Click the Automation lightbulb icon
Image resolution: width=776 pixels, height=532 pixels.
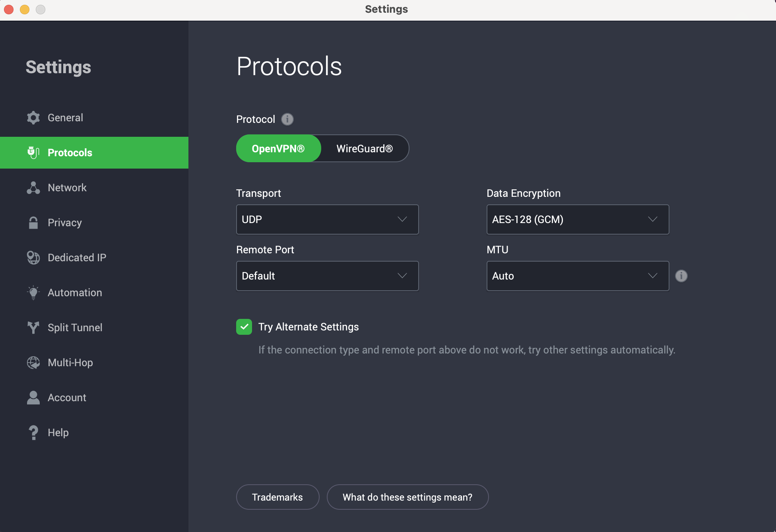pyautogui.click(x=33, y=292)
